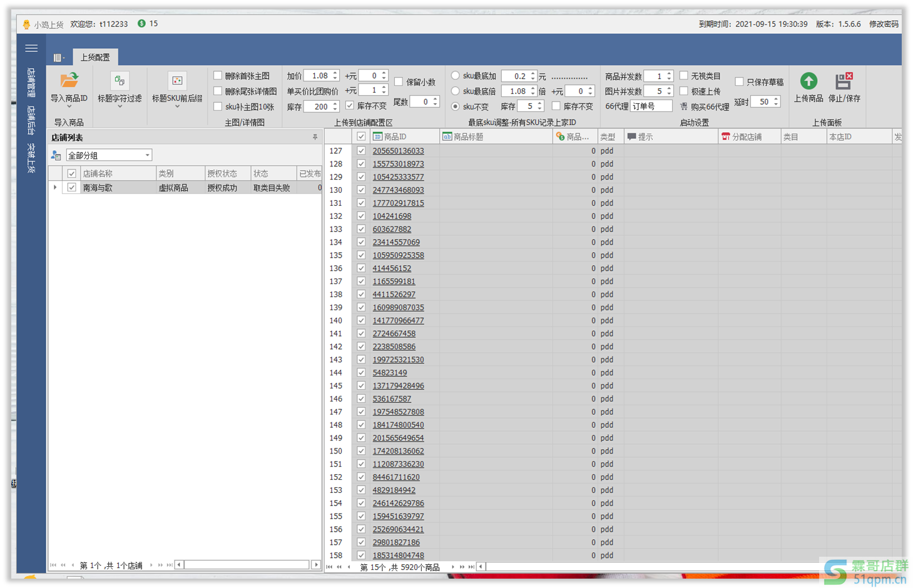
Task: Expand the 南海与歌 store row arrow
Action: click(55, 188)
